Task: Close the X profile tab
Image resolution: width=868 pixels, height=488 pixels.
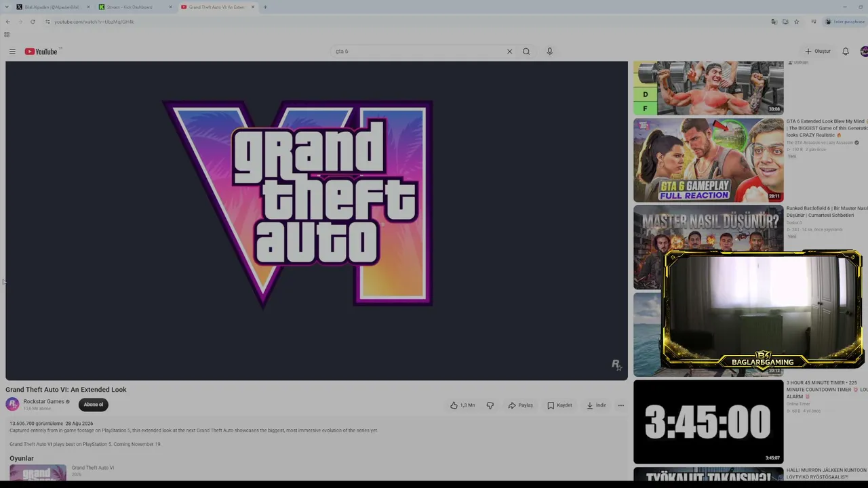Action: pos(88,7)
